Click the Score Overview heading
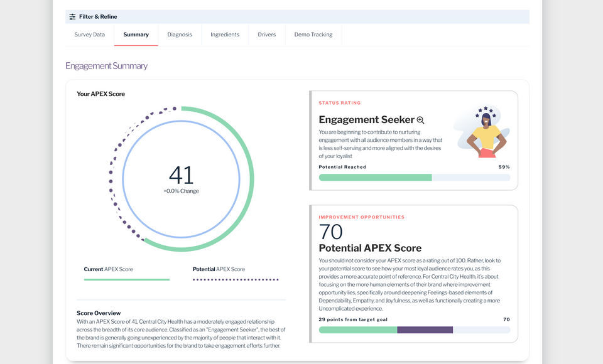This screenshot has width=603, height=364. [x=99, y=313]
